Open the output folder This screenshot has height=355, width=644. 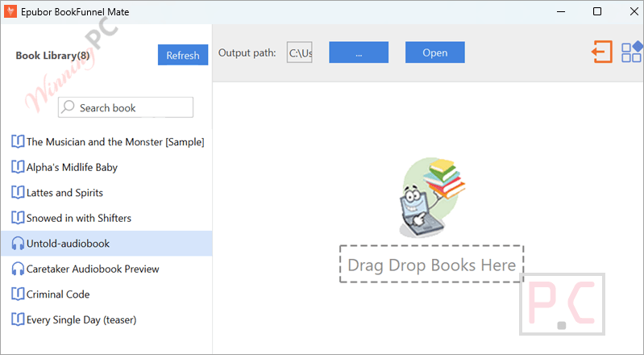pos(435,52)
